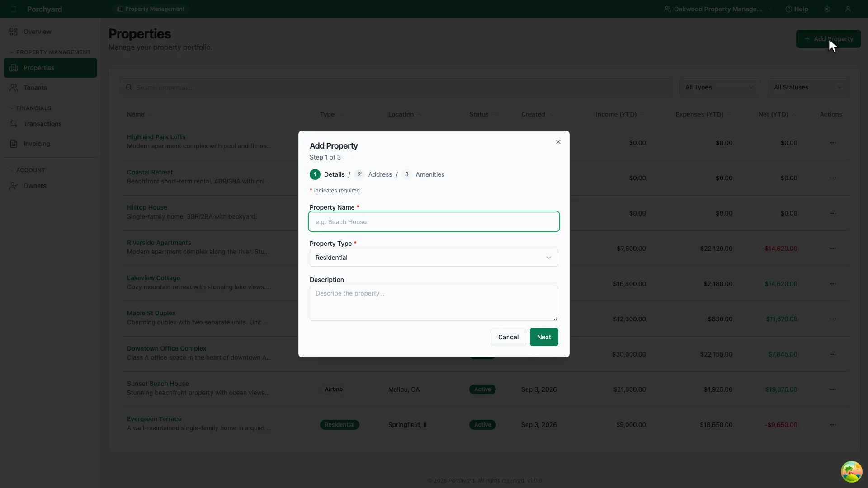Viewport: 868px width, 488px height.
Task: Open actions menu for Downtown Office Complex
Action: pos(833,354)
